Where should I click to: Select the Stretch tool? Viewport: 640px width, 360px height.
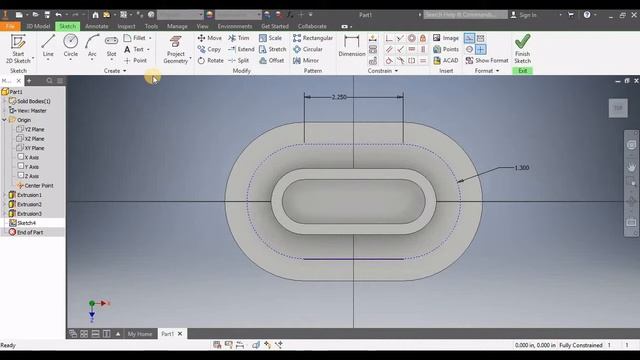(x=273, y=49)
